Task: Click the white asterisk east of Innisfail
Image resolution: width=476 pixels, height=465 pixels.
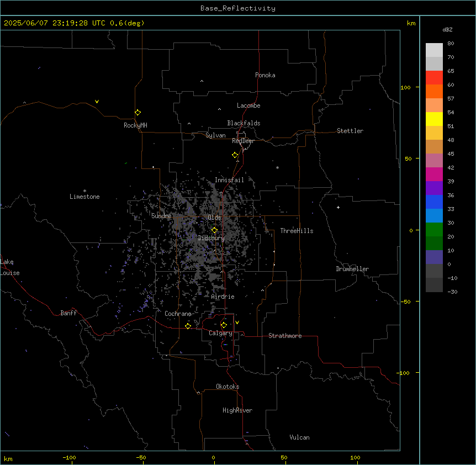Action: tap(277, 167)
